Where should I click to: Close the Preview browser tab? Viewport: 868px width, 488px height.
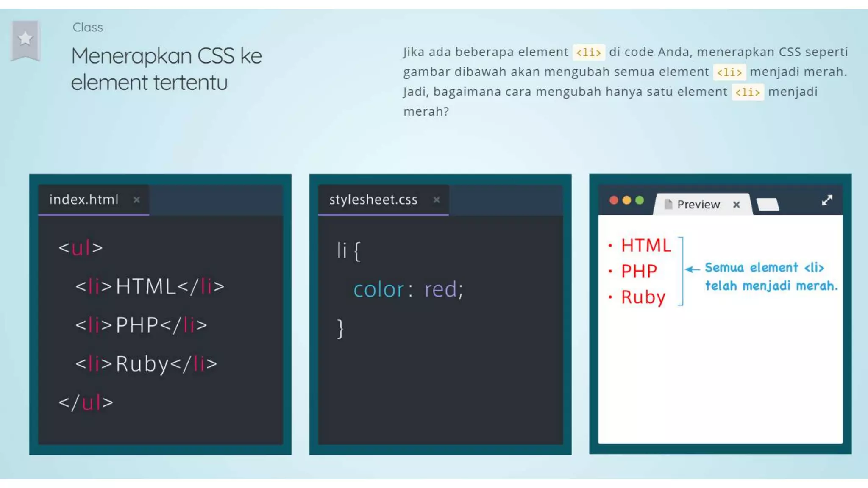(x=737, y=205)
